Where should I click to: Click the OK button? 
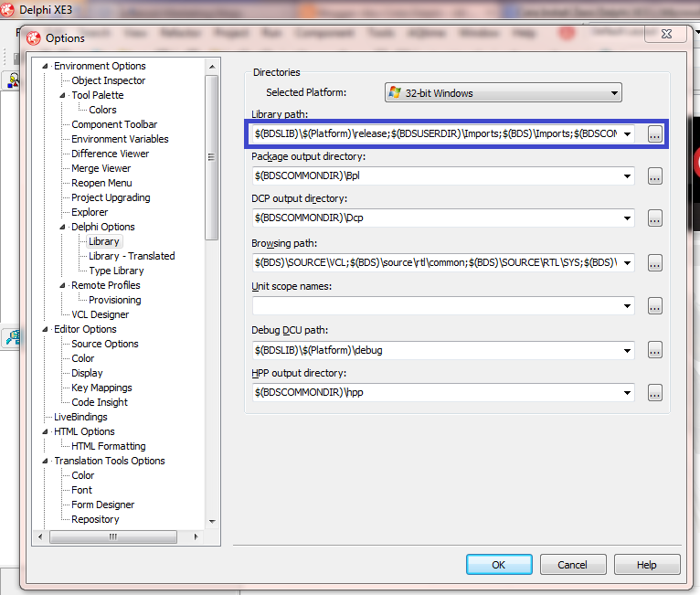[x=499, y=565]
